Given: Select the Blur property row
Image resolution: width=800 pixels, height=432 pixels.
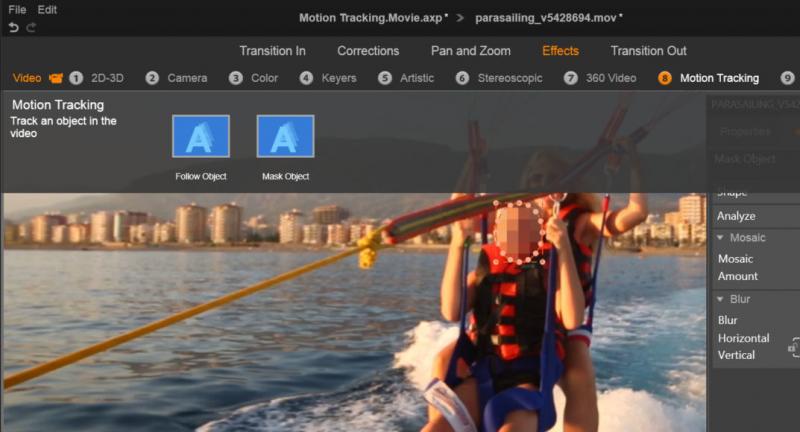Looking at the screenshot, I should point(728,320).
